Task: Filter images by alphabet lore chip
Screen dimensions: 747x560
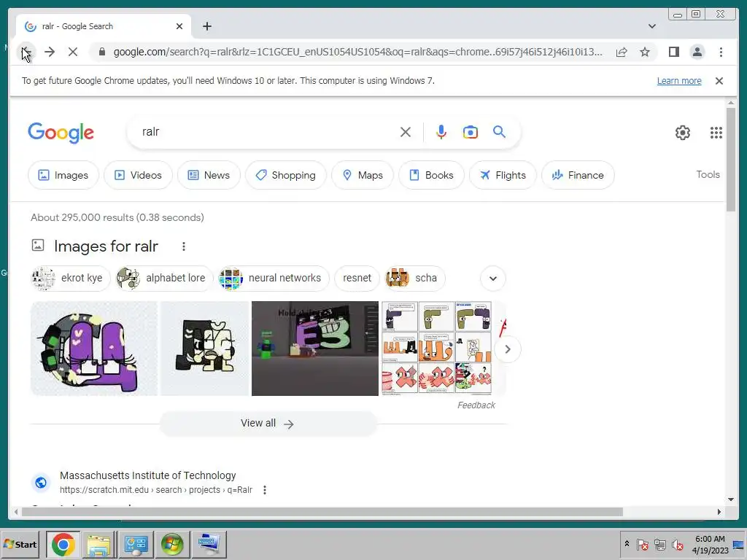Action: 164,278
